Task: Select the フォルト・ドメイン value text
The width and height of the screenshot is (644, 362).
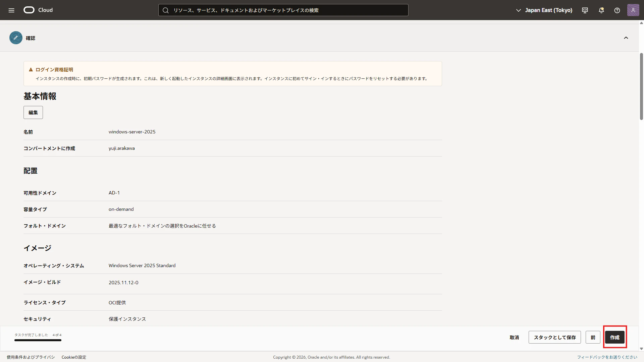Action: [x=162, y=226]
